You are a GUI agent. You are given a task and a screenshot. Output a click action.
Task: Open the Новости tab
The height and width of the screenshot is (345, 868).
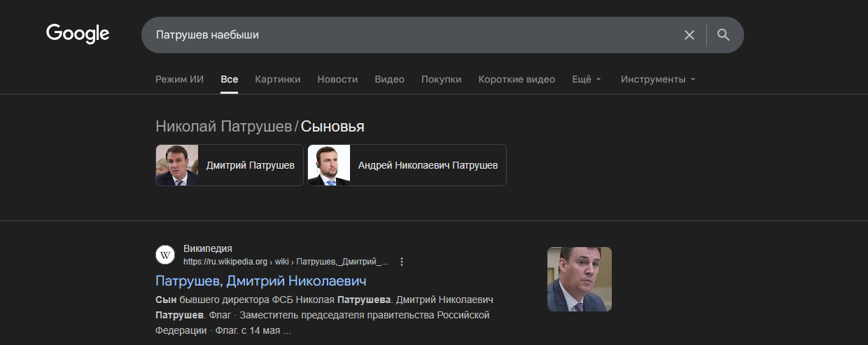click(337, 79)
